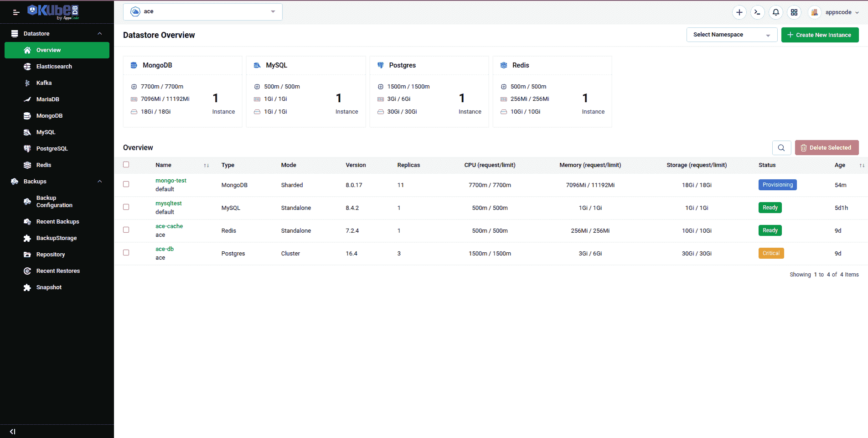
Task: Collapse the Datastore section chevron
Action: pos(100,34)
